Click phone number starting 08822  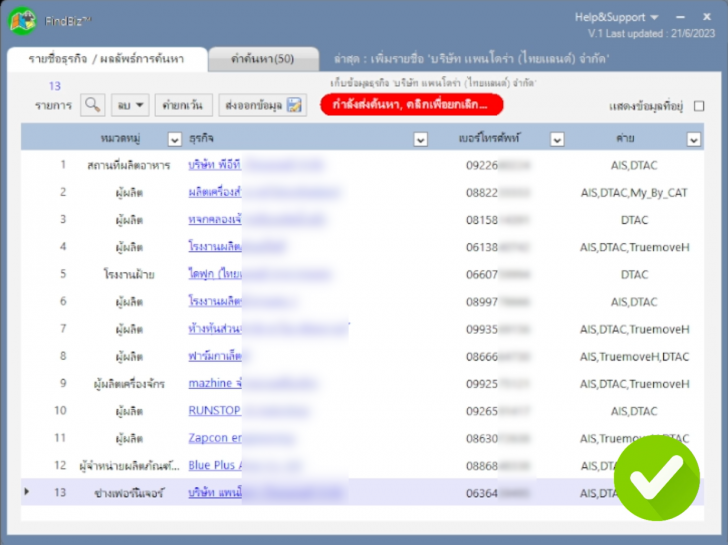click(498, 193)
